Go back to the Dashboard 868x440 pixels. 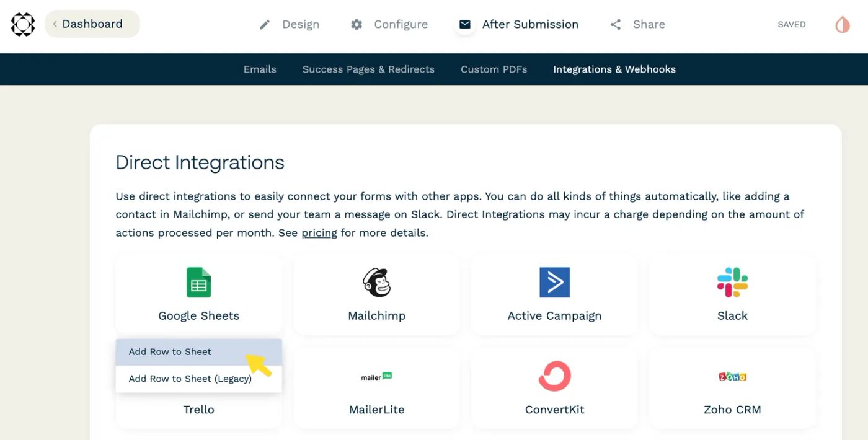[x=92, y=24]
